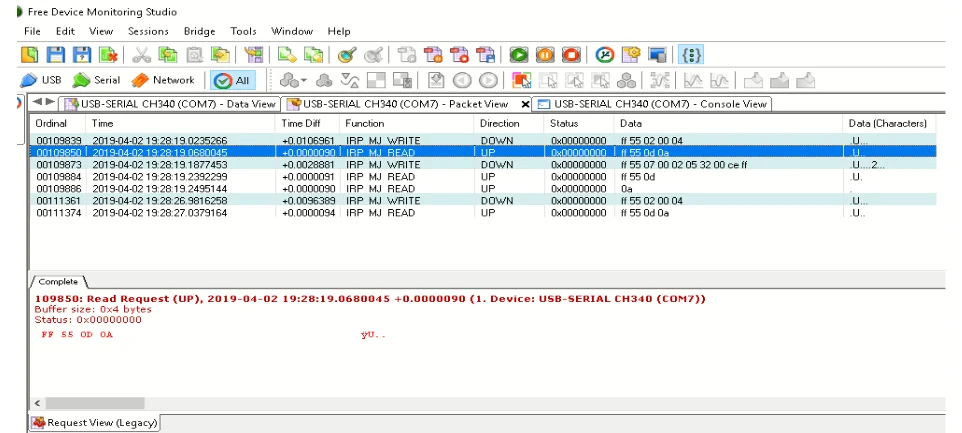Image resolution: width=962 pixels, height=433 pixels.
Task: Toggle the curly braces button
Action: click(691, 55)
